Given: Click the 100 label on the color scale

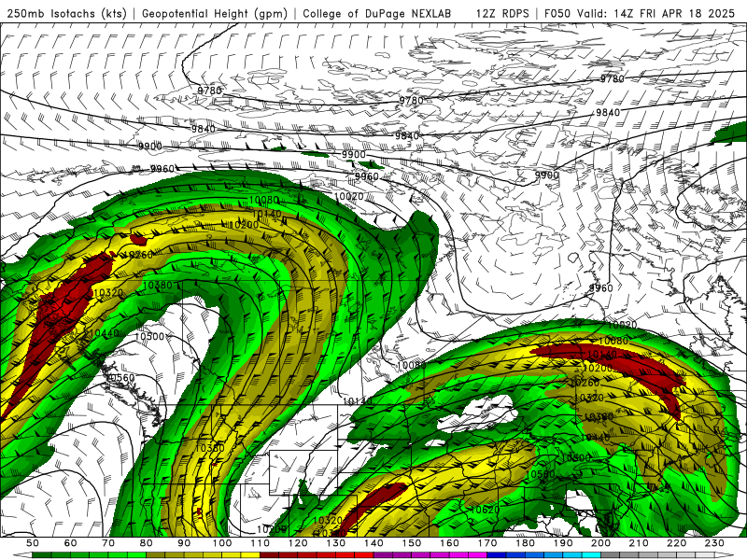Looking at the screenshot, I should click(x=222, y=543).
